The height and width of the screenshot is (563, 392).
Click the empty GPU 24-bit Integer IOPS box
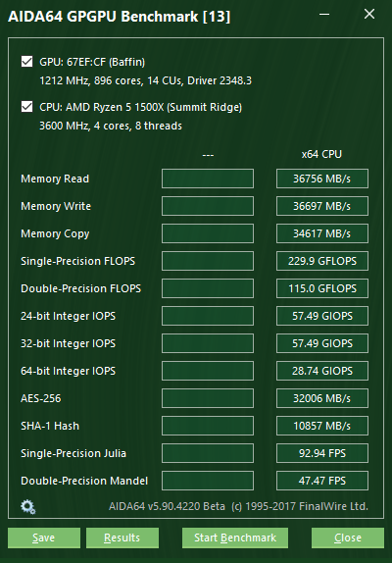click(x=208, y=316)
